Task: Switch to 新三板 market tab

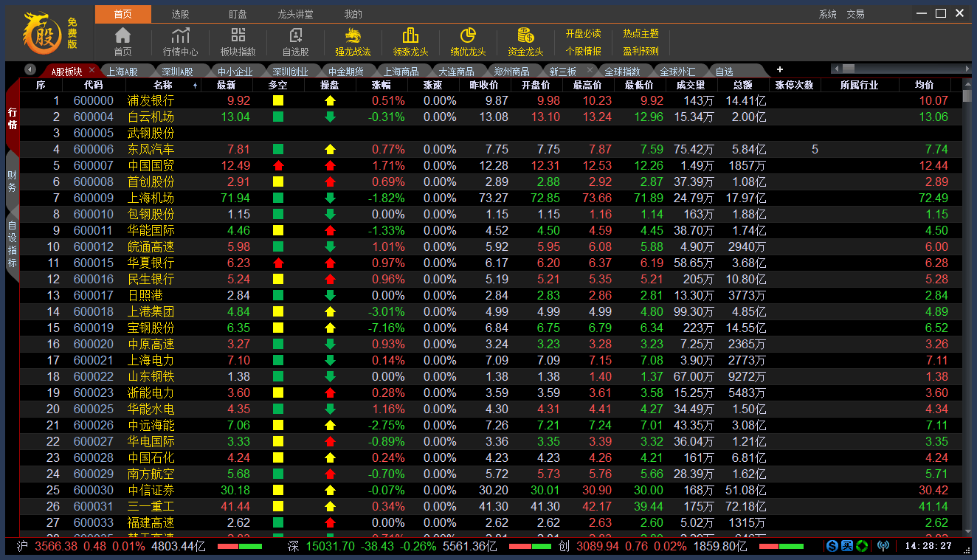Action: [562, 72]
